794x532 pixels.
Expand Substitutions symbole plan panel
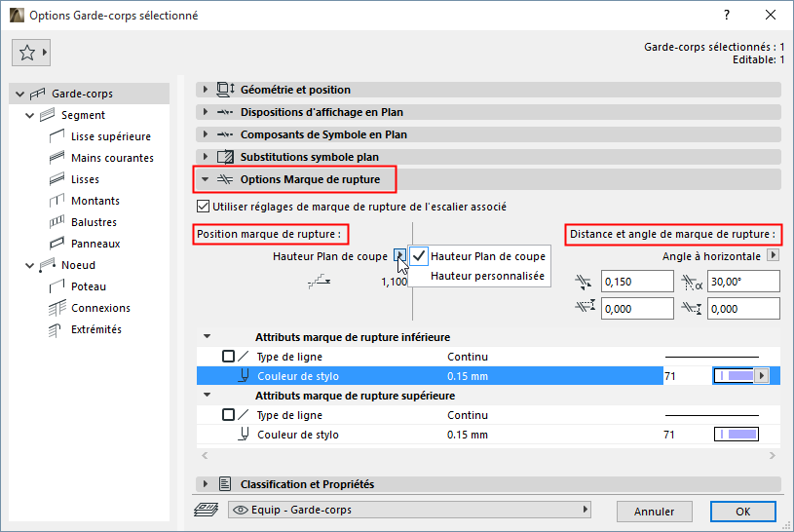pyautogui.click(x=206, y=157)
